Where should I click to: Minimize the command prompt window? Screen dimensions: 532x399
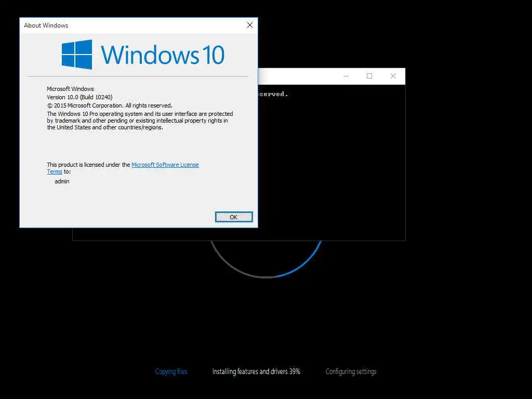coord(346,76)
